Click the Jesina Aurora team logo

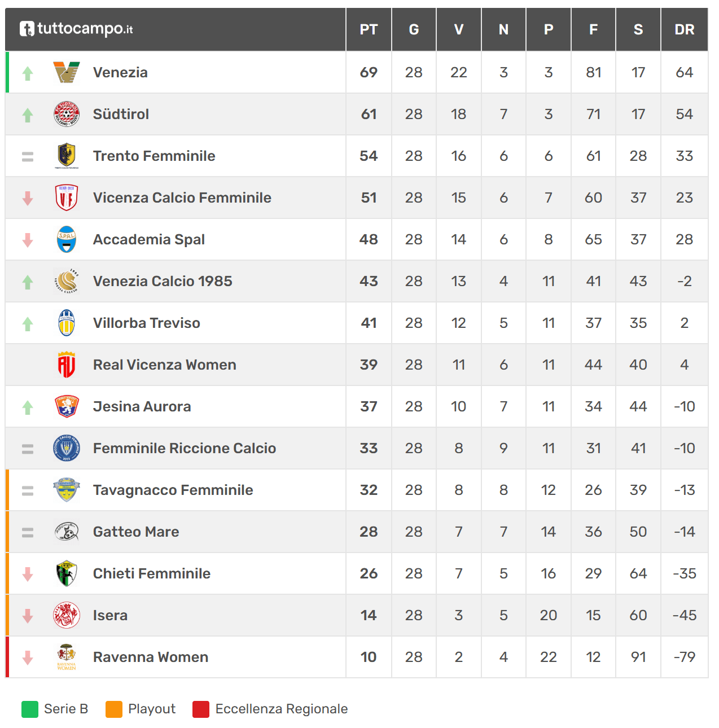(67, 406)
